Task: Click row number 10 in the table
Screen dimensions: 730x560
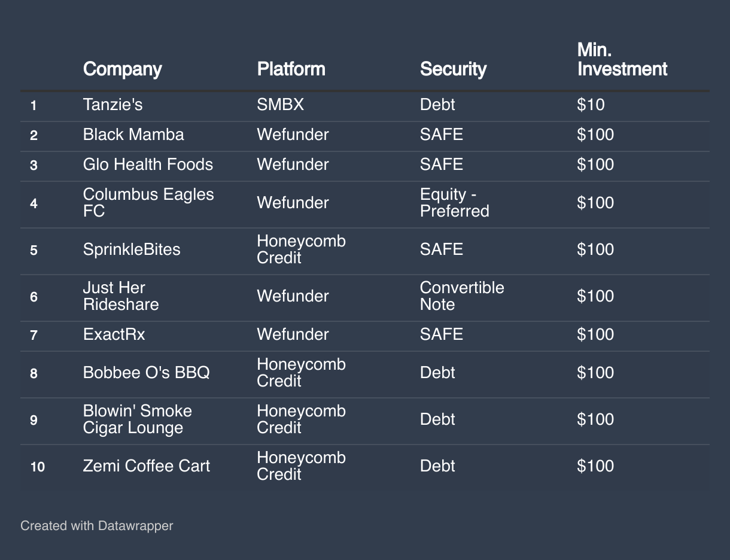Action: [x=37, y=467]
